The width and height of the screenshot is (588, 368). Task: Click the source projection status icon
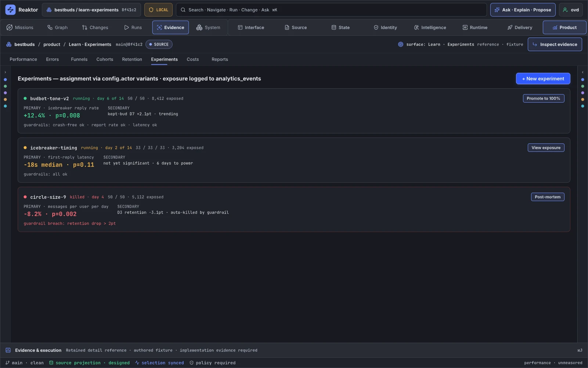(x=51, y=363)
